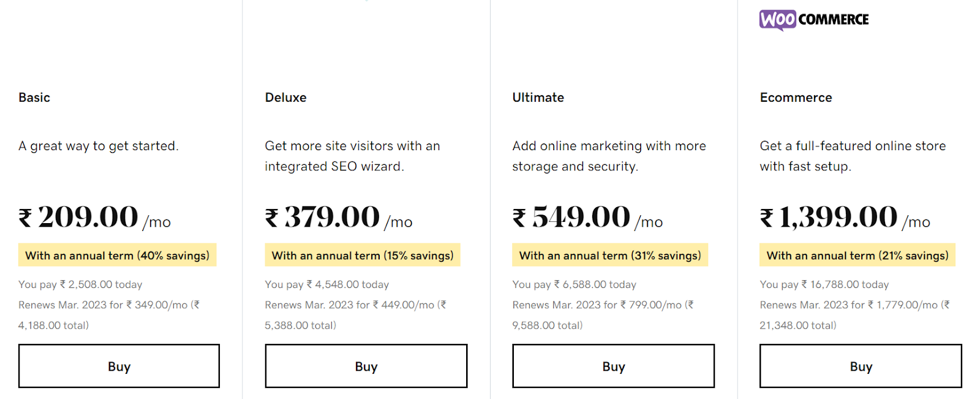Buy the Ecommerce plan
Screen dimensions: 980x399
pos(861,366)
